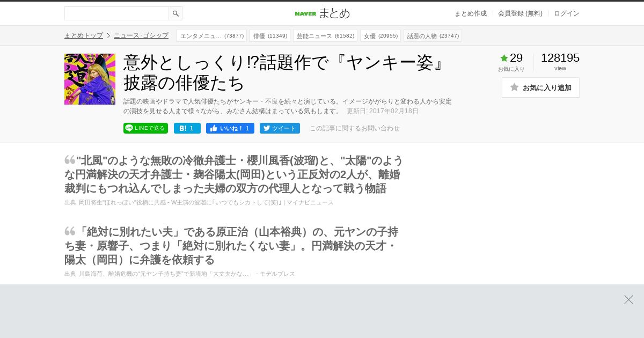Open the article thumbnail image
The image size is (644, 338).
tap(90, 79)
